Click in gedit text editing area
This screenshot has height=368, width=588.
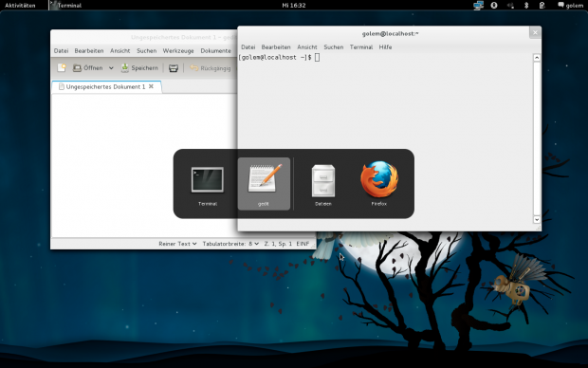coord(144,165)
